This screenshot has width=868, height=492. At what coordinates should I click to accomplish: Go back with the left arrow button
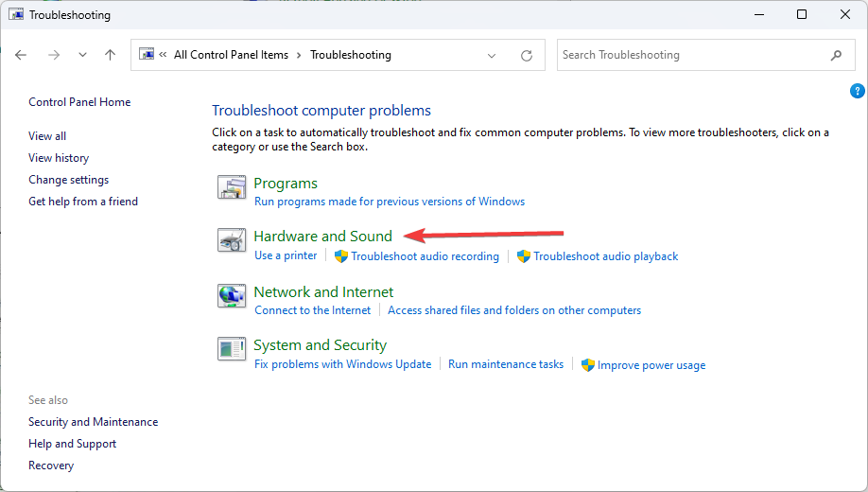[21, 55]
